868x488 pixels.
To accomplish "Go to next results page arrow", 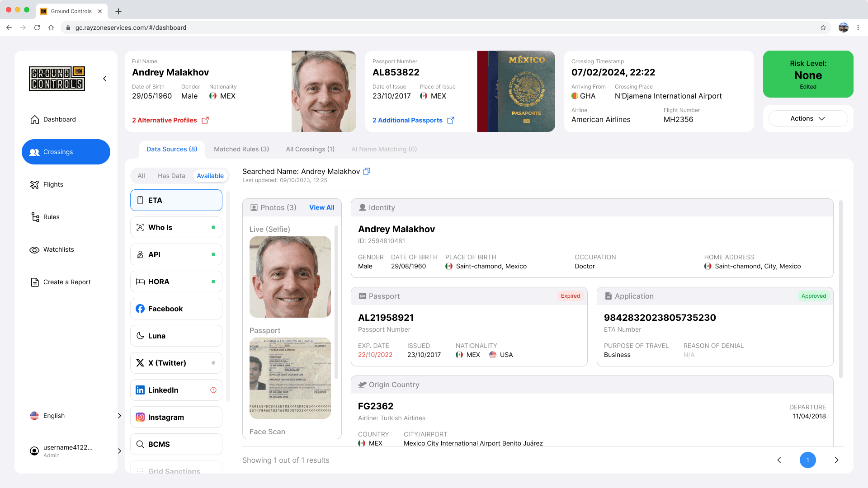I will pyautogui.click(x=836, y=460).
